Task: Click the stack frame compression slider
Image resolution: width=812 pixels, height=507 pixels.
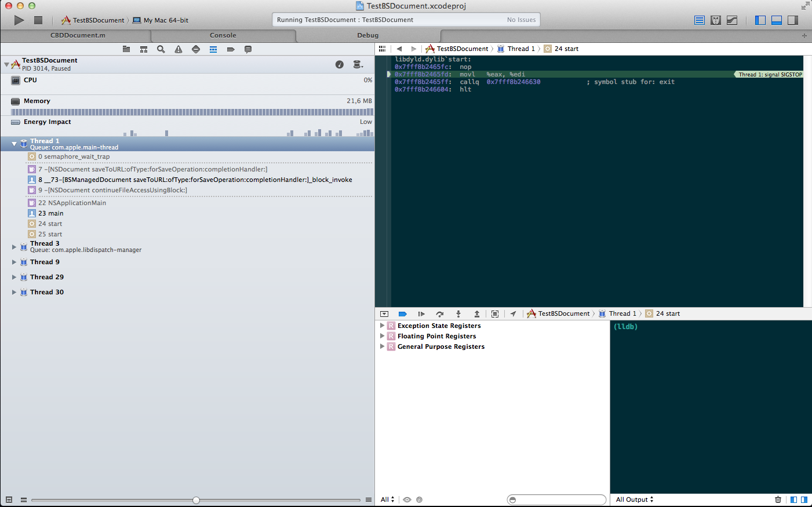Action: click(196, 500)
